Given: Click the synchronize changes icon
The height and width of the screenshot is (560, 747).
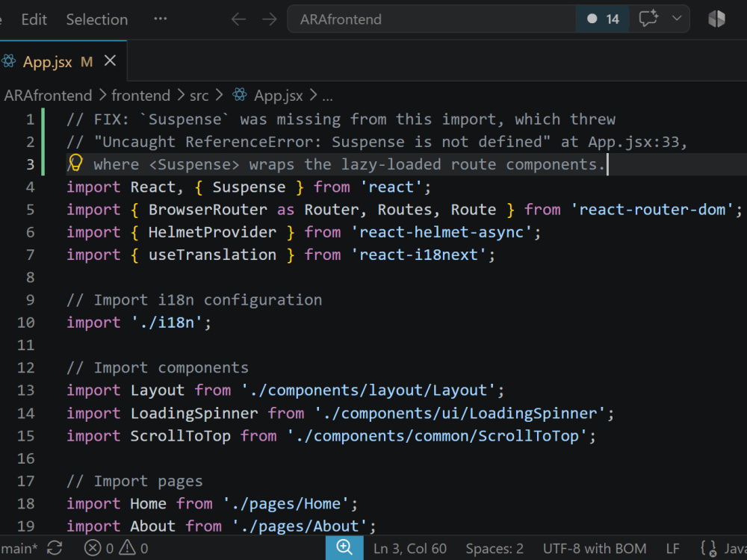Looking at the screenshot, I should pos(55,548).
